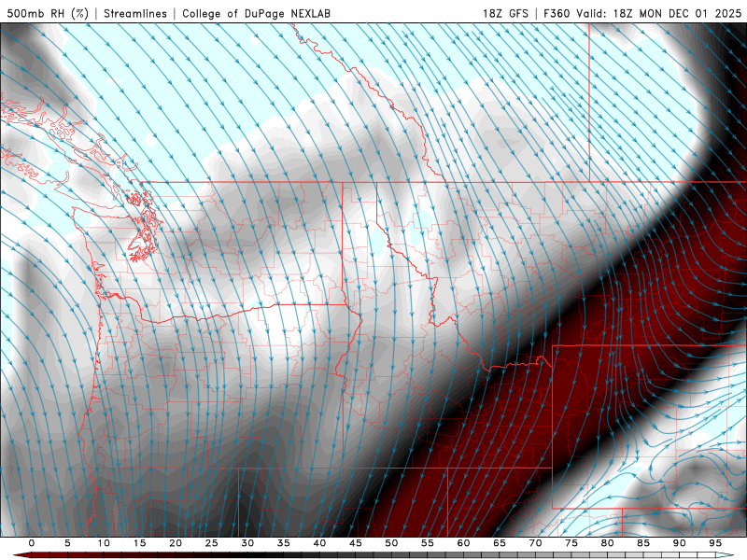
Task: Click the 50 label on the colorbar scale
Action: [x=391, y=543]
